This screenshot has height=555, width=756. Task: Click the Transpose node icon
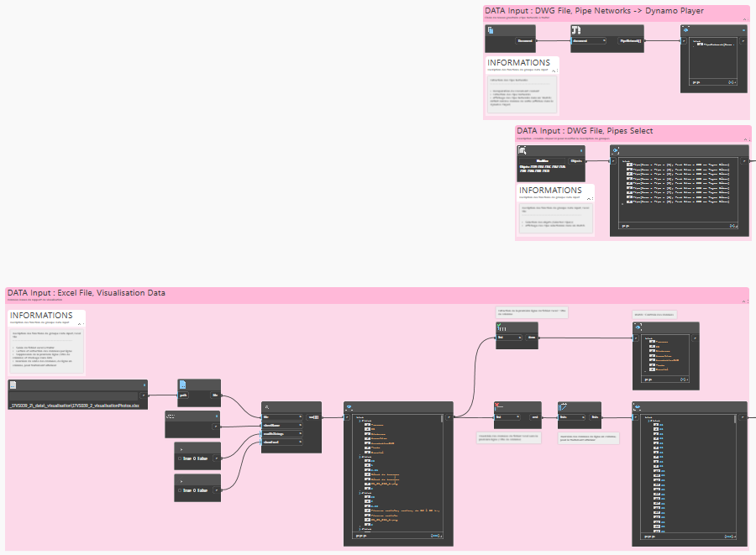click(x=563, y=407)
